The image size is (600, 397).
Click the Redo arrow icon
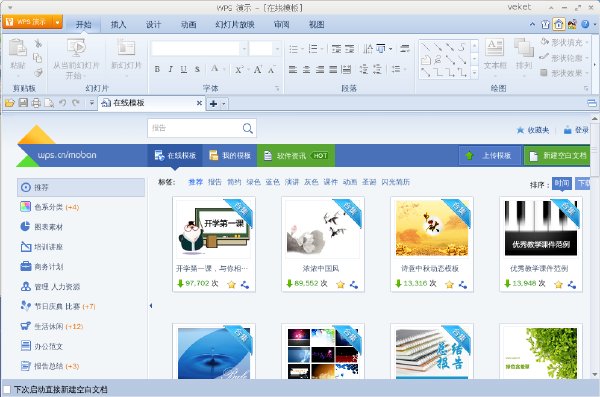(76, 103)
